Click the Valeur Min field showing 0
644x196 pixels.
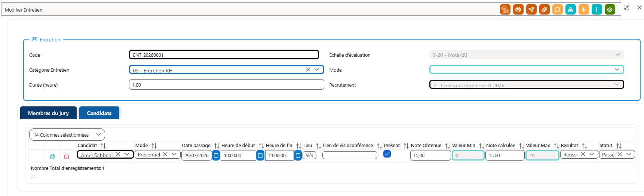pyautogui.click(x=468, y=155)
